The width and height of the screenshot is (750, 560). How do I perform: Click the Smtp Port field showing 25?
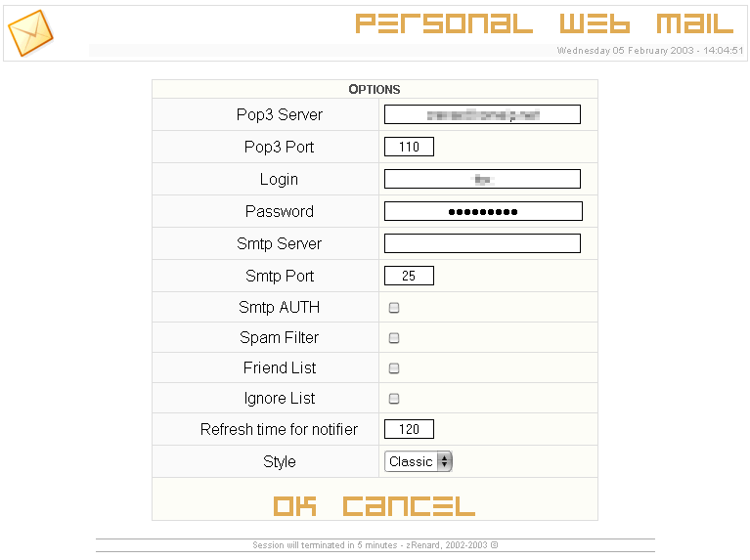pyautogui.click(x=409, y=276)
